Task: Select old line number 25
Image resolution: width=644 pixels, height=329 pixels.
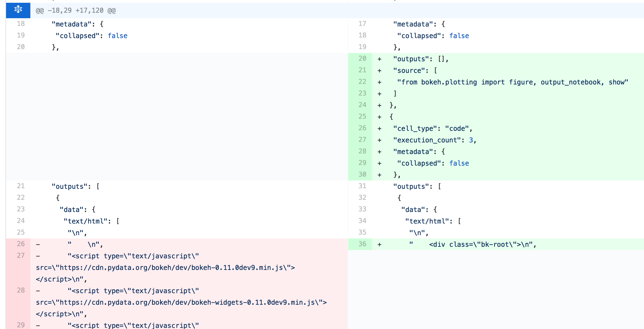Action: [x=21, y=232]
